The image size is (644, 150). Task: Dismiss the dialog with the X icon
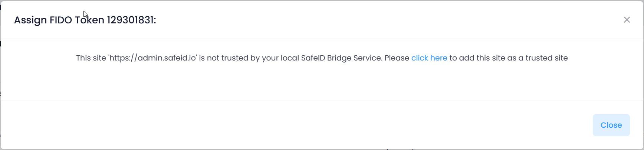pyautogui.click(x=627, y=20)
